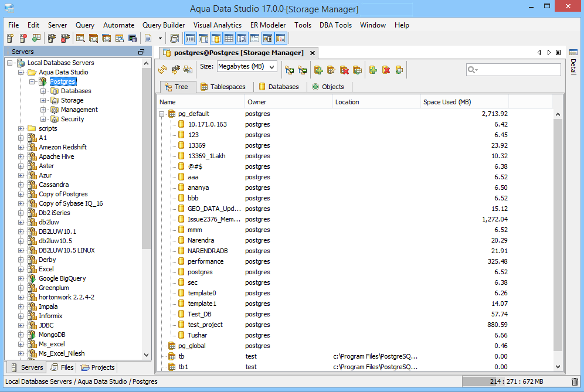Click the Expand All tree icon
Screen dimensions: 584x392
coord(290,70)
